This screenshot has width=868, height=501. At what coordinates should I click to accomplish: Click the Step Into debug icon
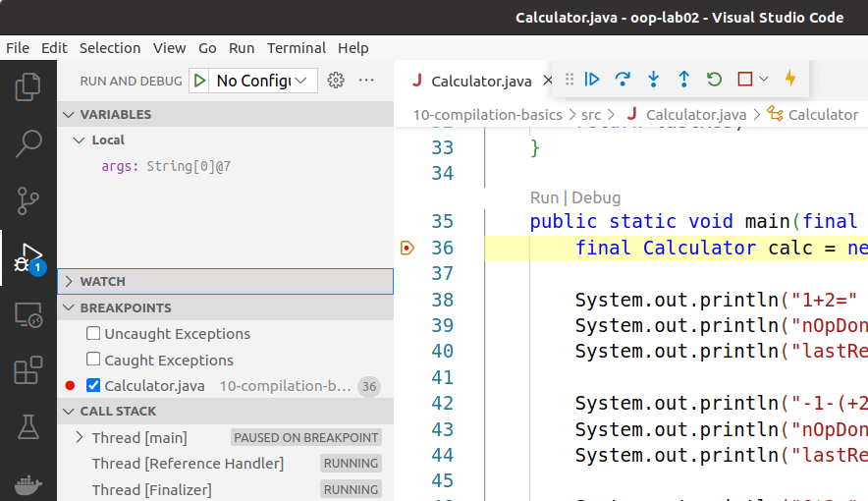click(x=653, y=80)
